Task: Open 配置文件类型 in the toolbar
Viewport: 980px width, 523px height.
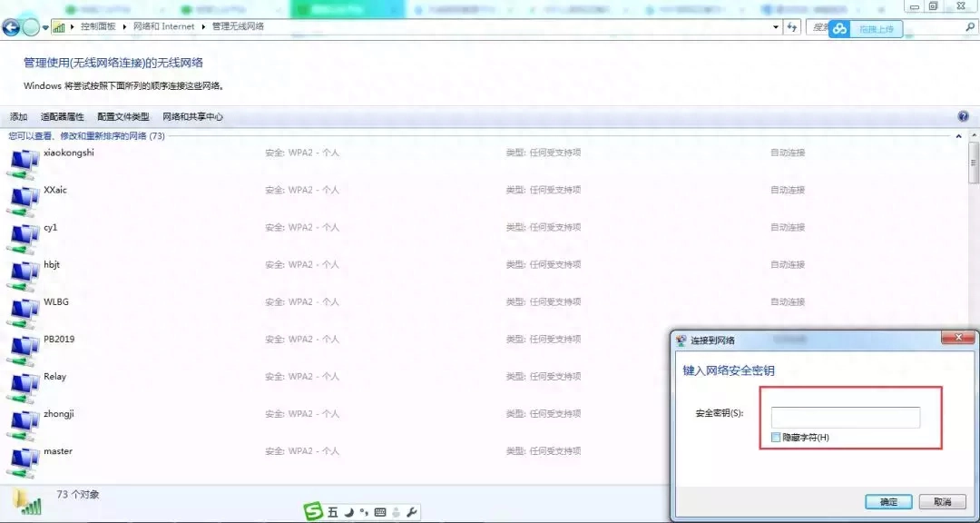Action: [123, 117]
